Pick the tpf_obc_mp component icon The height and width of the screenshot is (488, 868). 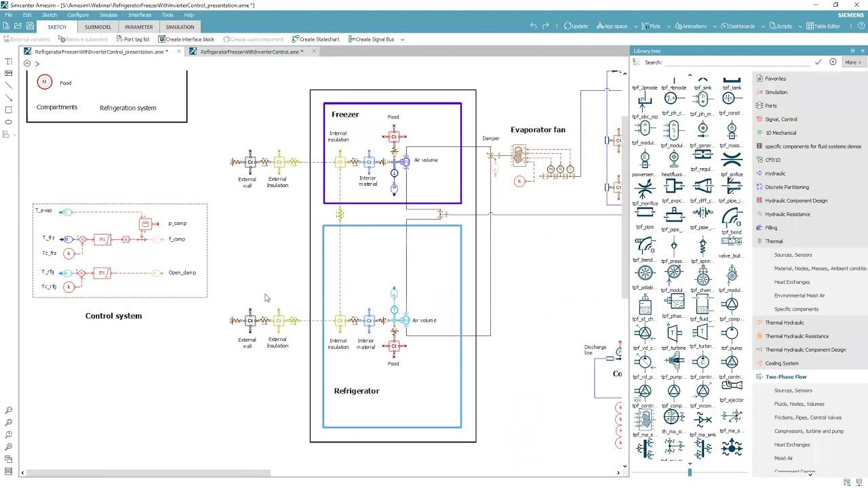pyautogui.click(x=645, y=102)
